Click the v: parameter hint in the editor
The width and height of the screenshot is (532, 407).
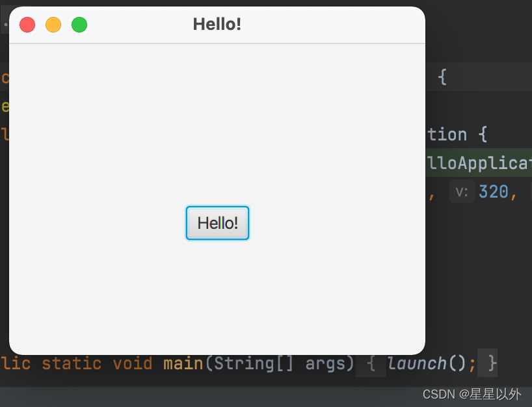coord(462,192)
